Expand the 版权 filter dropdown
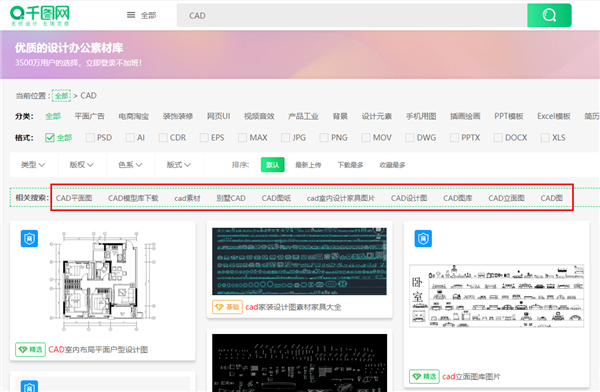The image size is (600, 392). (82, 165)
